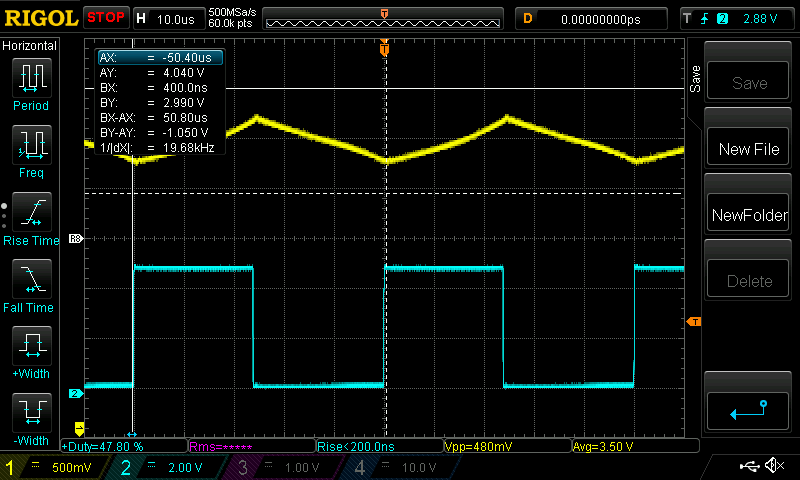The image size is (800, 480).
Task: Click the orange trigger position marker
Action: click(384, 48)
